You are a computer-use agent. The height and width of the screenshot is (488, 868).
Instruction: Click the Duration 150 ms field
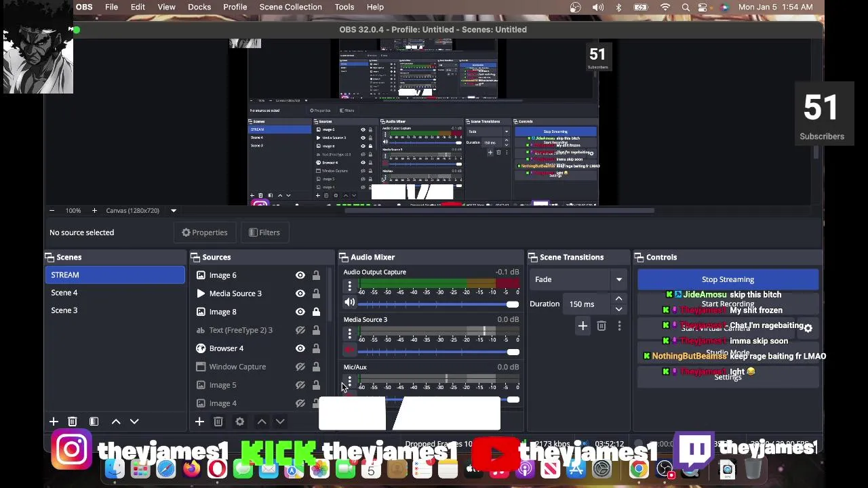(587, 304)
